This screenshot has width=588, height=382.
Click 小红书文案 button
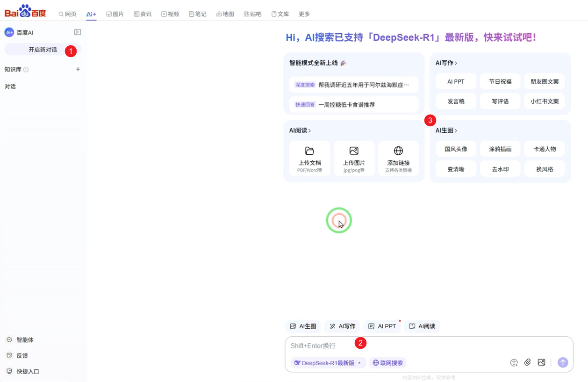545,101
